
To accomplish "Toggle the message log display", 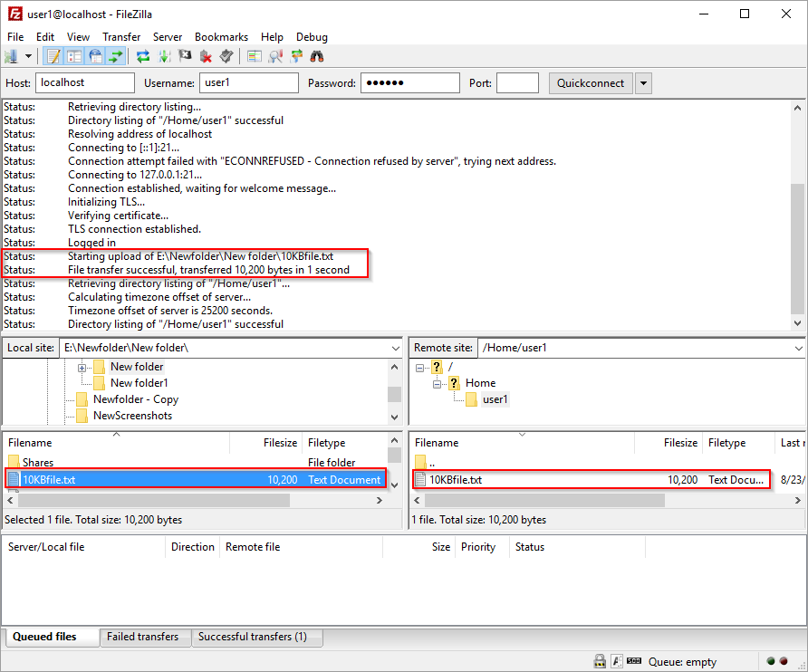I will (x=53, y=56).
